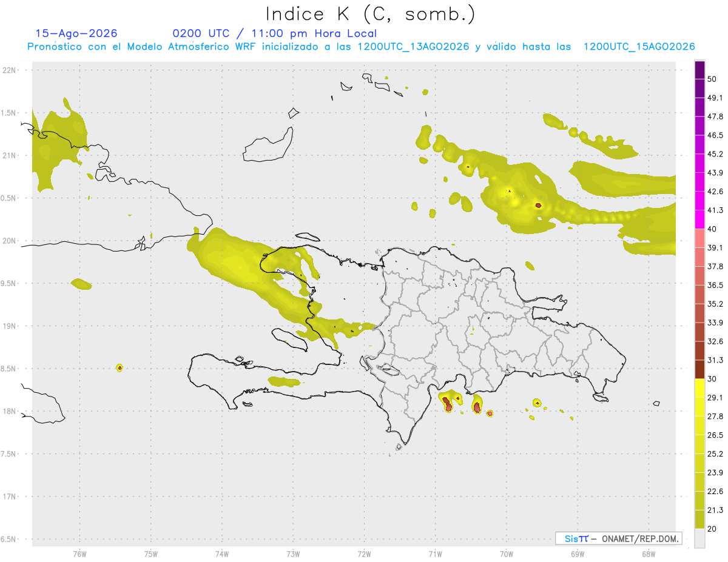Click the date "15-Ago-2026"
This screenshot has height=562, width=728.
(76, 33)
